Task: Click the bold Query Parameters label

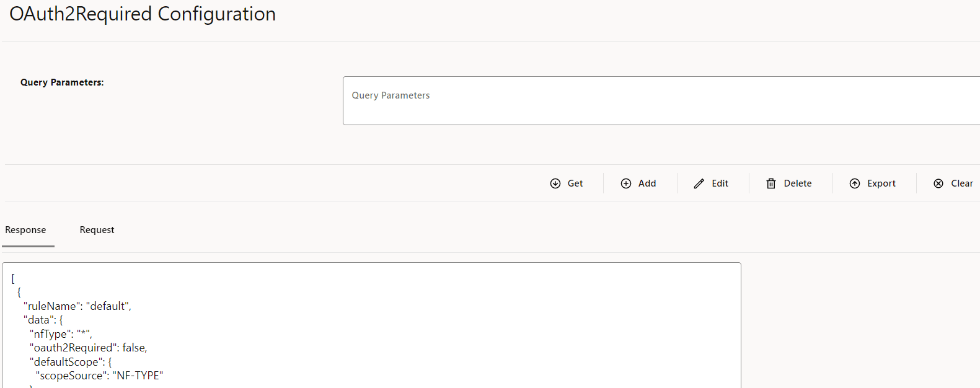Action: pyautogui.click(x=62, y=82)
